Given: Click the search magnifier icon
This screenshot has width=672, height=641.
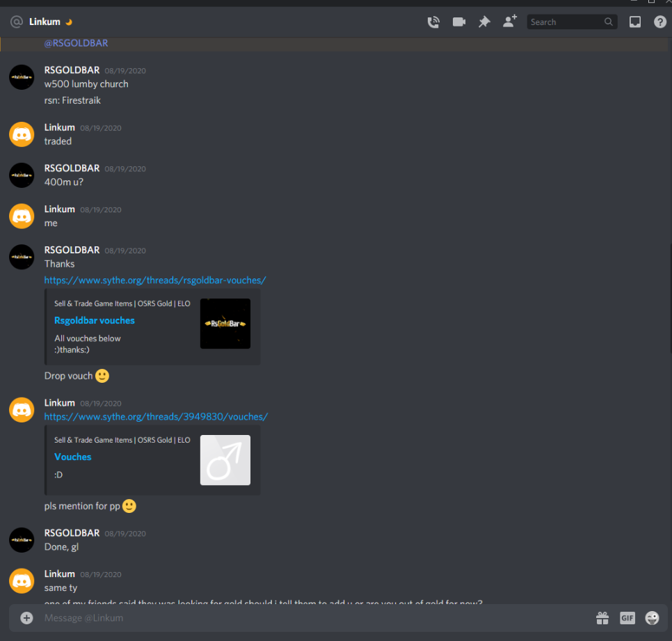Looking at the screenshot, I should pyautogui.click(x=608, y=22).
